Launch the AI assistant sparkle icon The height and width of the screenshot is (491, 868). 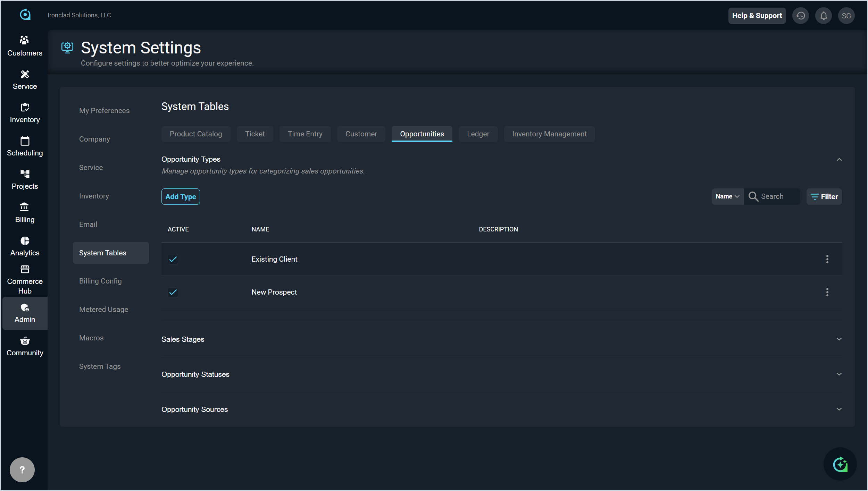(x=840, y=464)
